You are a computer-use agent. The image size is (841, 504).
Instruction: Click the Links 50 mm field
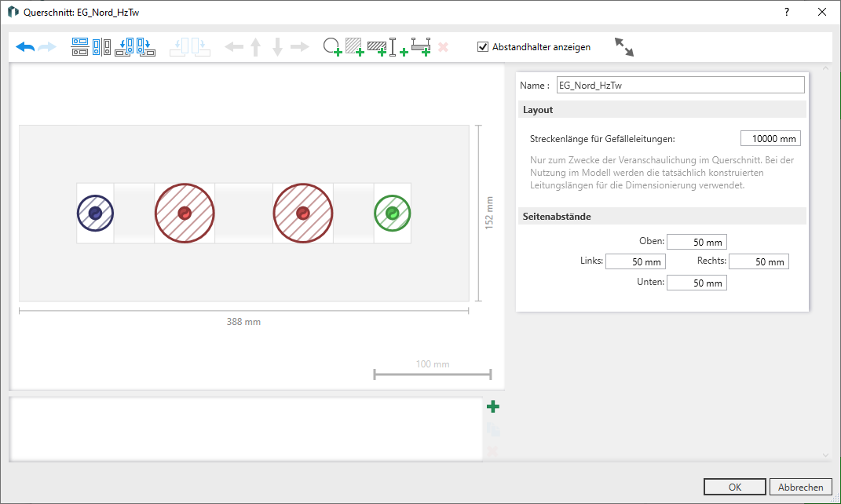(x=635, y=261)
